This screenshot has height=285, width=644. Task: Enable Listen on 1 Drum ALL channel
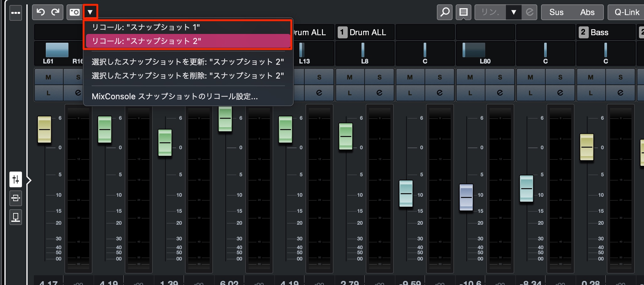point(350,93)
